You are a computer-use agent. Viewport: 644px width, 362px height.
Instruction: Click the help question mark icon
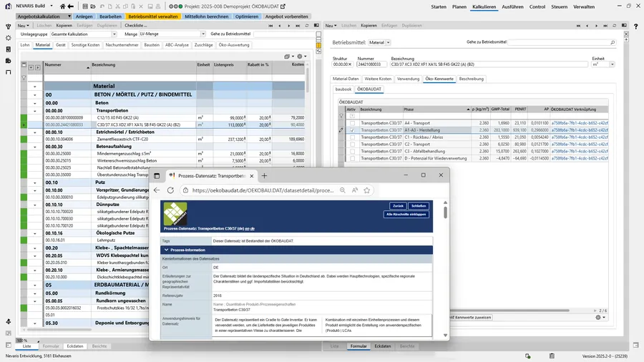tap(635, 26)
